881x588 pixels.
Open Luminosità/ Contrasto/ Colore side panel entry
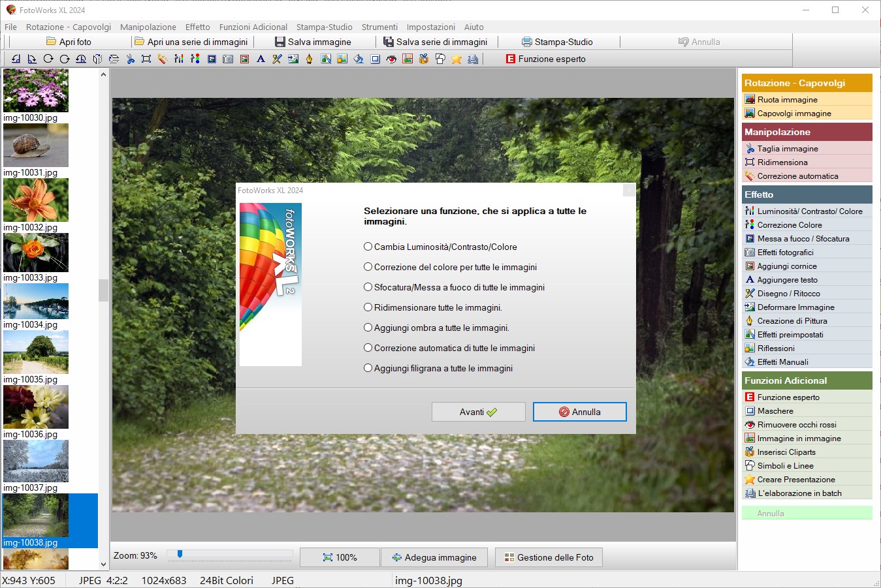coord(807,211)
